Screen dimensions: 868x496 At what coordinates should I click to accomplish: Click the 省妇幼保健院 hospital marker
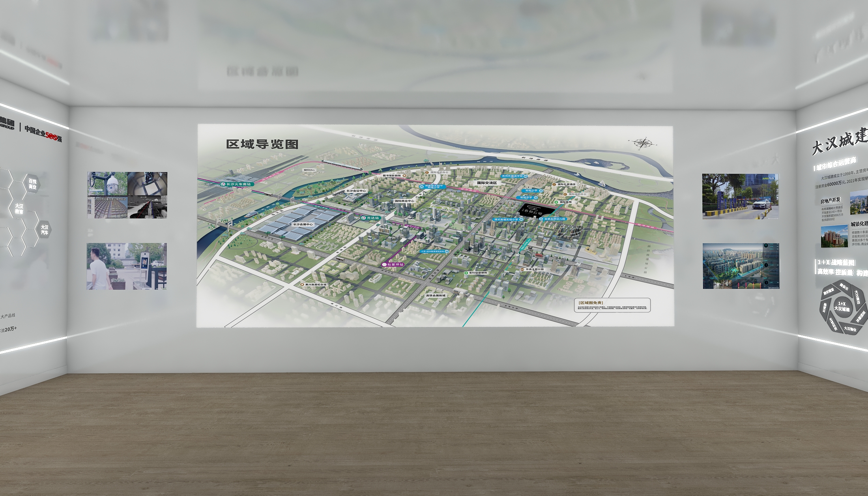click(466, 273)
